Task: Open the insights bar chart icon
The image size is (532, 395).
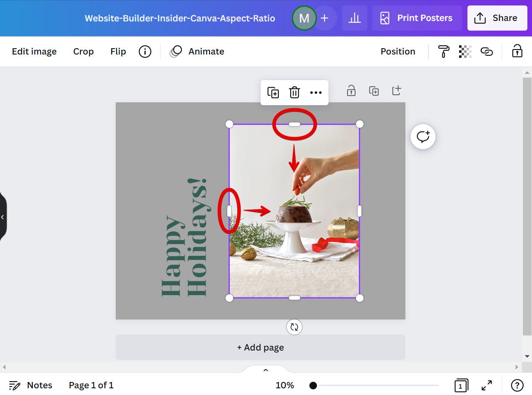Action: click(x=355, y=18)
